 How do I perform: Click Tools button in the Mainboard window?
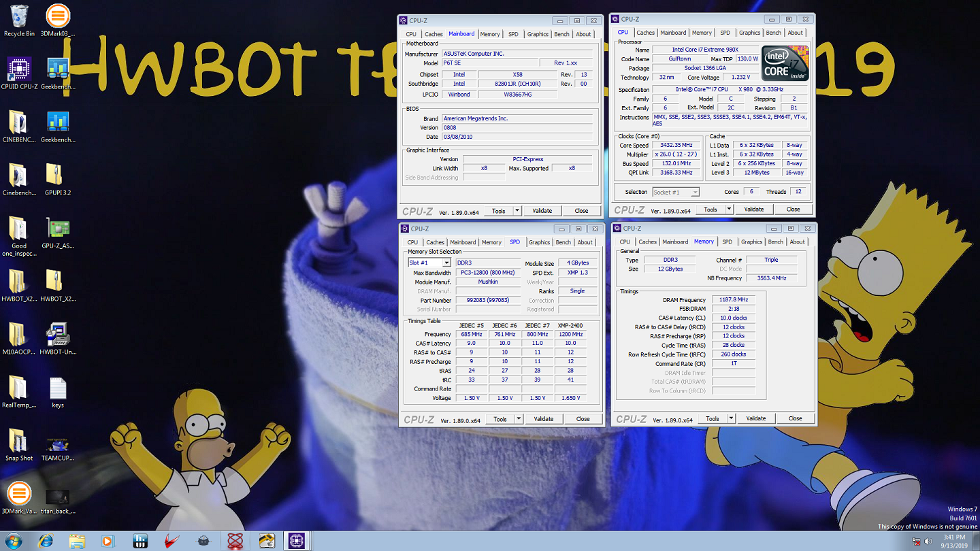(499, 211)
